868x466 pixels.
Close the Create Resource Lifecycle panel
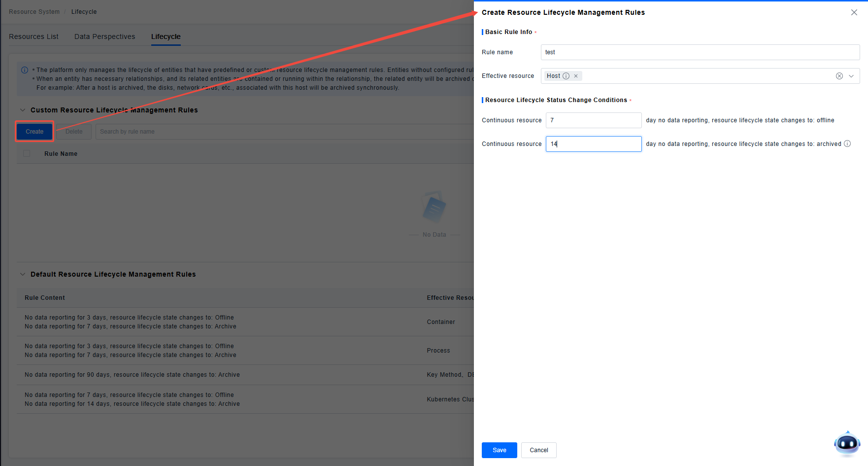tap(854, 12)
